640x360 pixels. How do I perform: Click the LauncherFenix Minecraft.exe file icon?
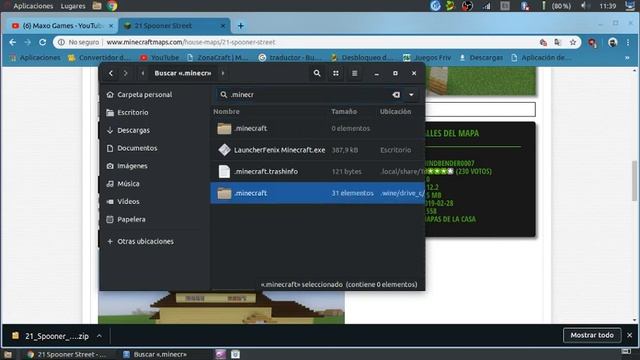pyautogui.click(x=224, y=150)
